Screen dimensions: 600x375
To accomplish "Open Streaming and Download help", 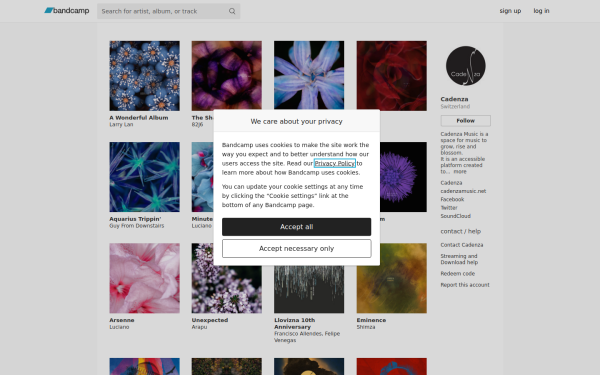I will tap(459, 259).
